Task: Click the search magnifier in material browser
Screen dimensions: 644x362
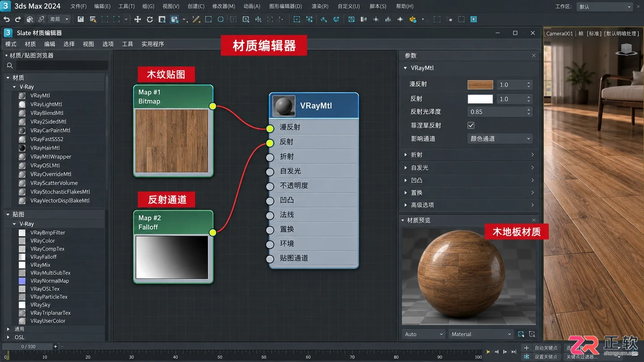Action: tap(10, 66)
